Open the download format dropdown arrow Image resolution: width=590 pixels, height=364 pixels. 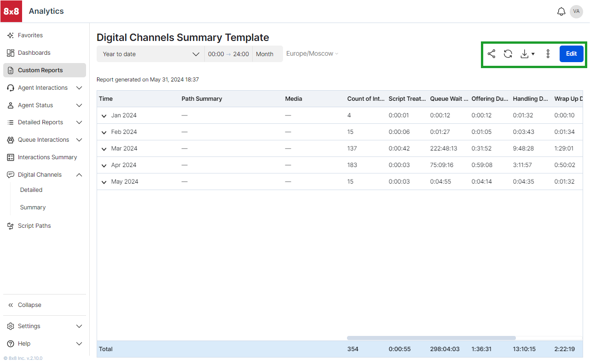tap(532, 54)
